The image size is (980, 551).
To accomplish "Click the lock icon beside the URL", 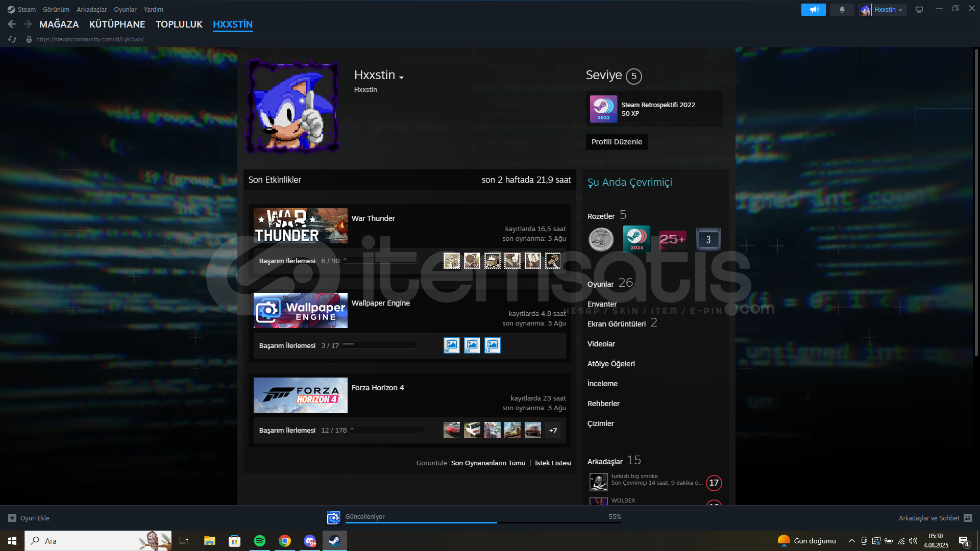I will click(29, 39).
